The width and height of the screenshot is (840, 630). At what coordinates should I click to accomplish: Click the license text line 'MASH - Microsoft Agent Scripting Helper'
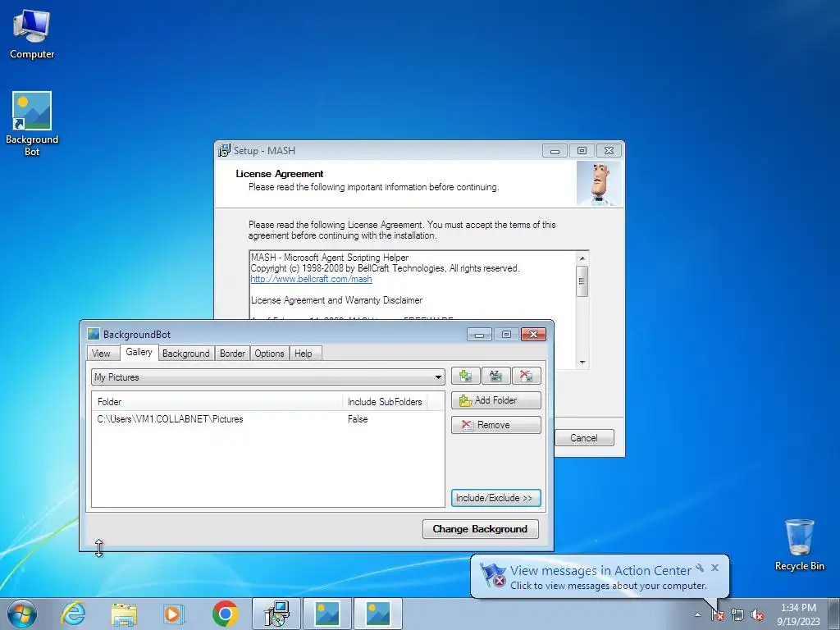click(x=330, y=258)
